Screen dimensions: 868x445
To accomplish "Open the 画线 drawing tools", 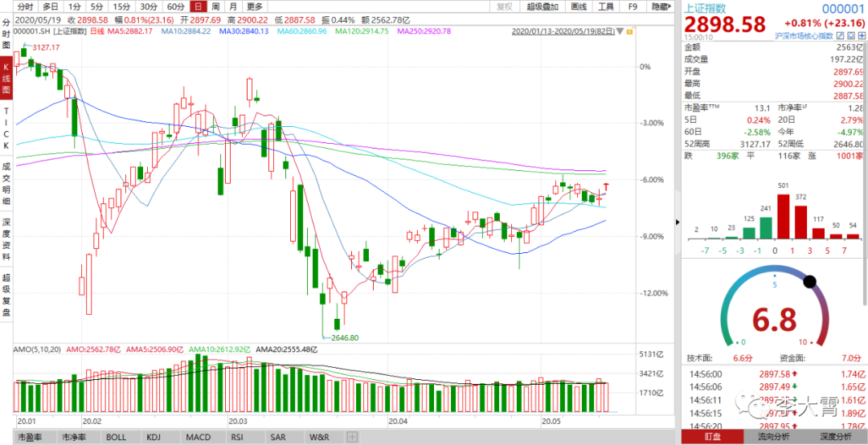I will click(x=578, y=6).
